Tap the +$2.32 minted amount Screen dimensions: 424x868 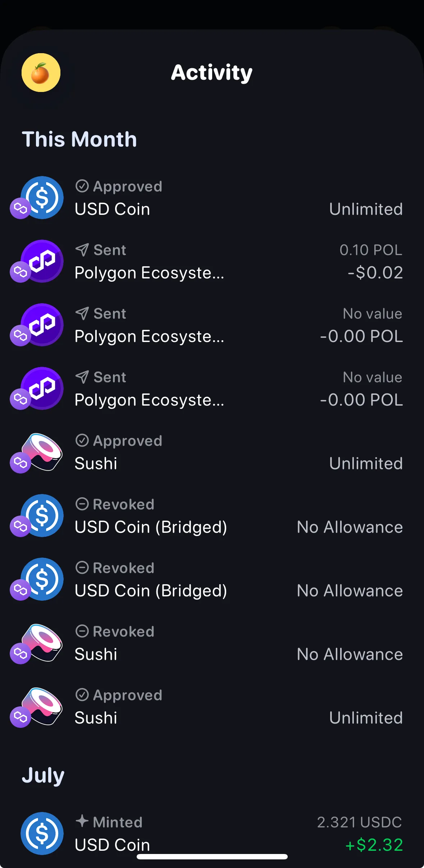pyautogui.click(x=374, y=845)
